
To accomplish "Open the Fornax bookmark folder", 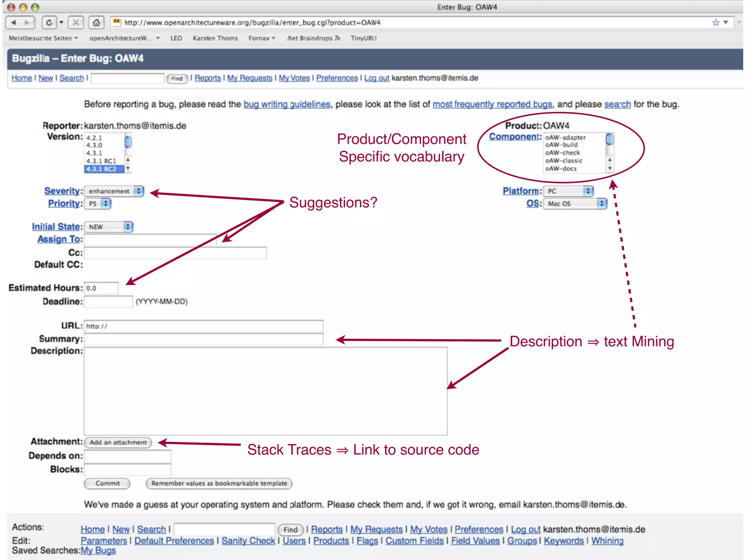I will [262, 38].
